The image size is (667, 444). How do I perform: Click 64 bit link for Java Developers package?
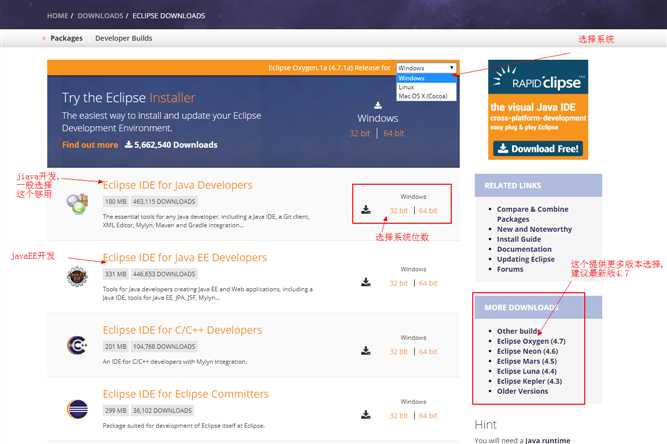click(428, 211)
